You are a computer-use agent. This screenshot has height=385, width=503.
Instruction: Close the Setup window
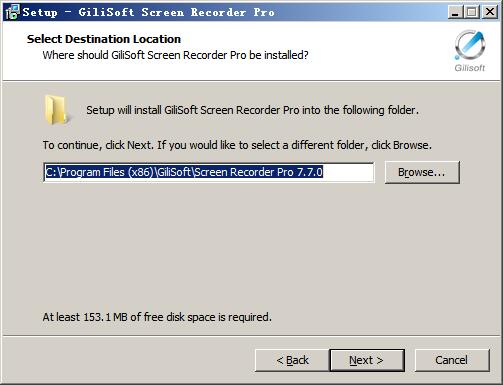click(x=490, y=12)
